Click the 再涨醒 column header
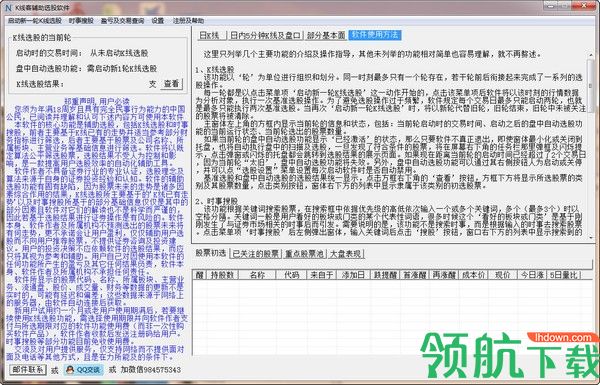The image size is (600, 385). [x=444, y=275]
